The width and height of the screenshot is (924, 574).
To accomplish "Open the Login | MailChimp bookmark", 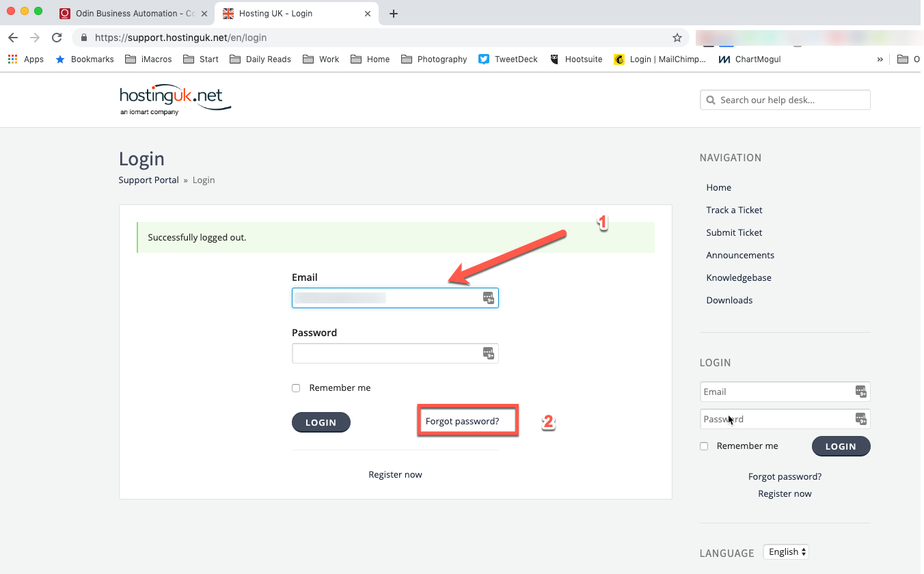I will pos(660,59).
